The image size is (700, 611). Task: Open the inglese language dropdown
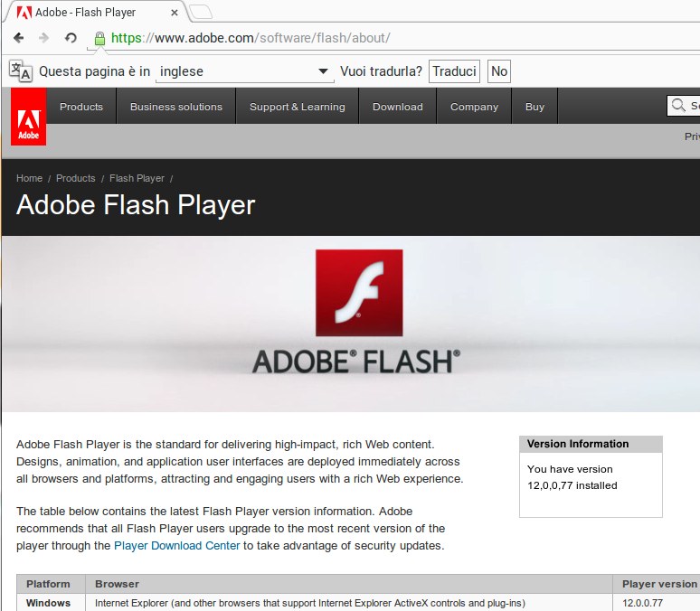(x=244, y=71)
